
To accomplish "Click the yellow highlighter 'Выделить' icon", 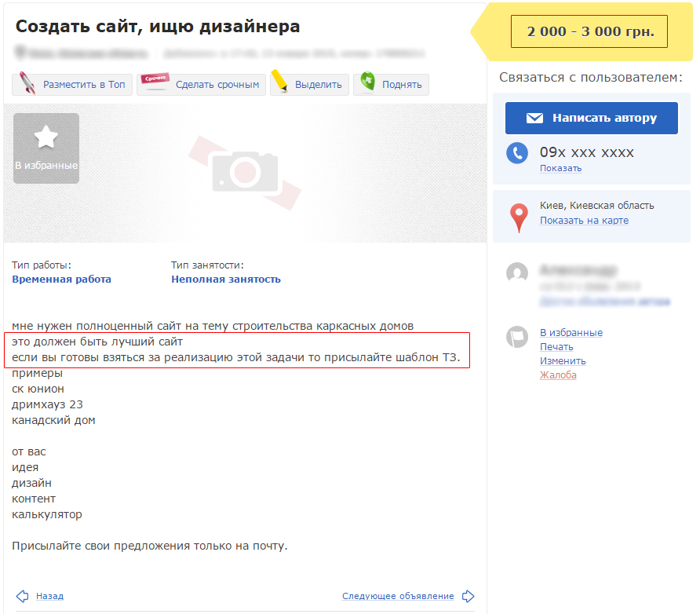I will tap(280, 82).
